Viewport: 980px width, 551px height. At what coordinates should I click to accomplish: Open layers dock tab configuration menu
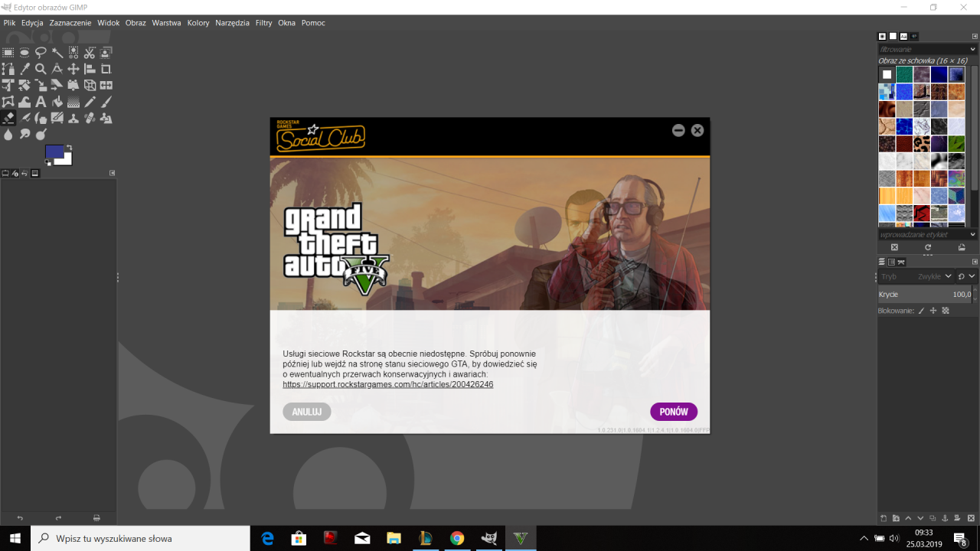click(975, 262)
